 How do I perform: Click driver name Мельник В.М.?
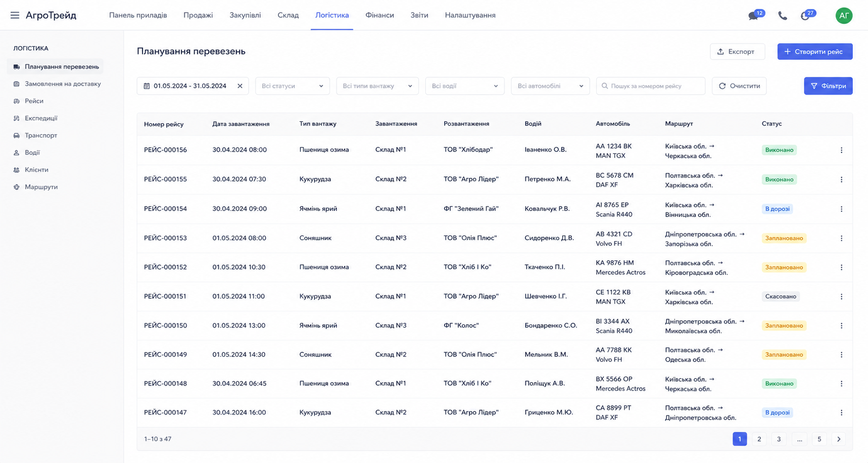coord(546,355)
